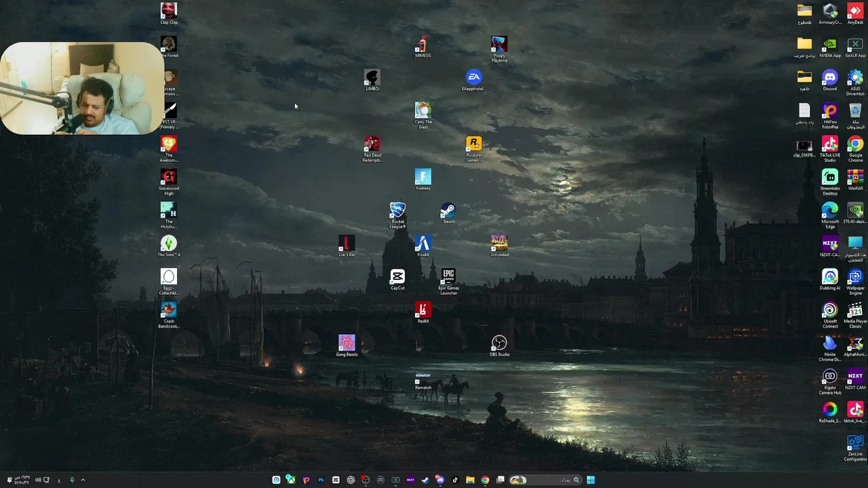The image size is (868, 488).
Task: Select the Rocket League icon
Action: point(397,215)
